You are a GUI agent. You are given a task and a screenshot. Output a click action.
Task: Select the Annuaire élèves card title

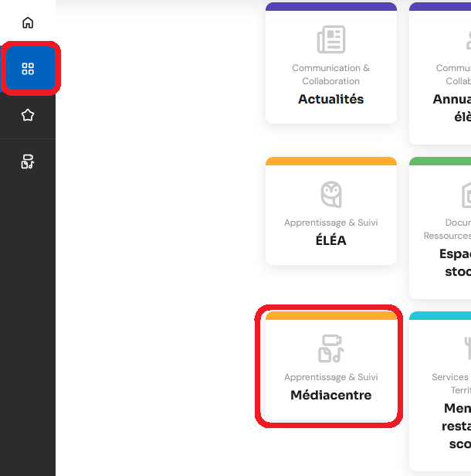pos(452,108)
